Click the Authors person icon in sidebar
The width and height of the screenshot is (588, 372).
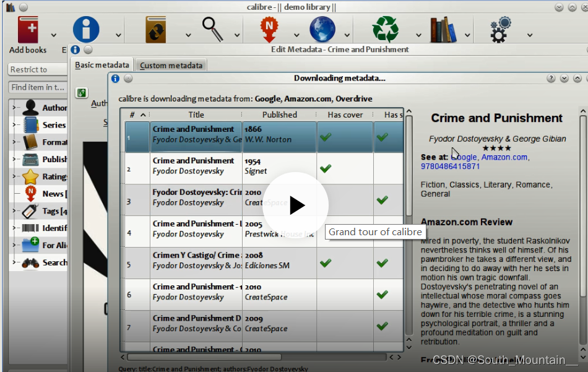coord(30,108)
